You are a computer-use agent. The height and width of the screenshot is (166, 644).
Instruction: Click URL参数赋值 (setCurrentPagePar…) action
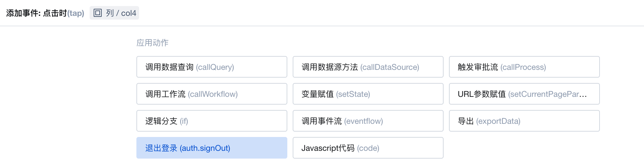coord(524,94)
